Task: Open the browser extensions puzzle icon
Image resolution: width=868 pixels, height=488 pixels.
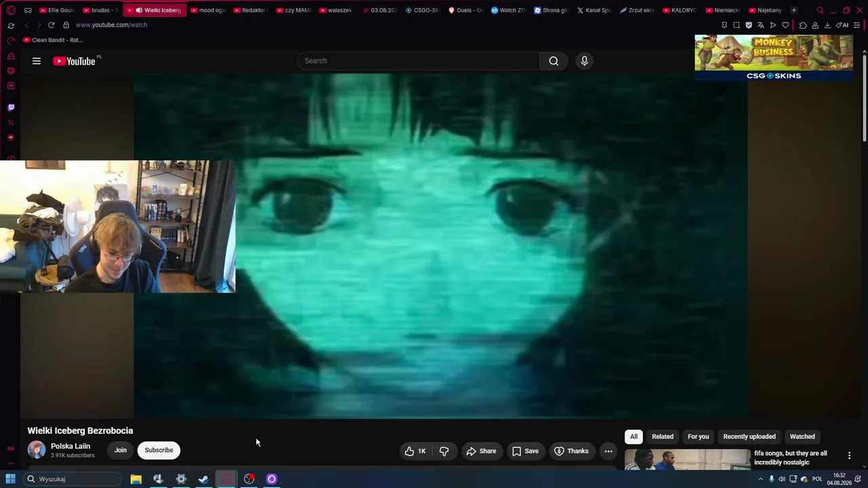Action: point(803,25)
